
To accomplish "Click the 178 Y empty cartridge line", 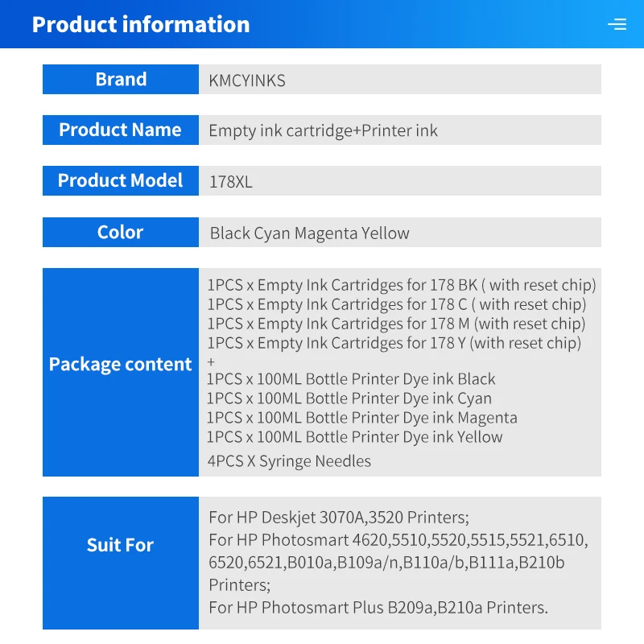I will (x=394, y=343).
